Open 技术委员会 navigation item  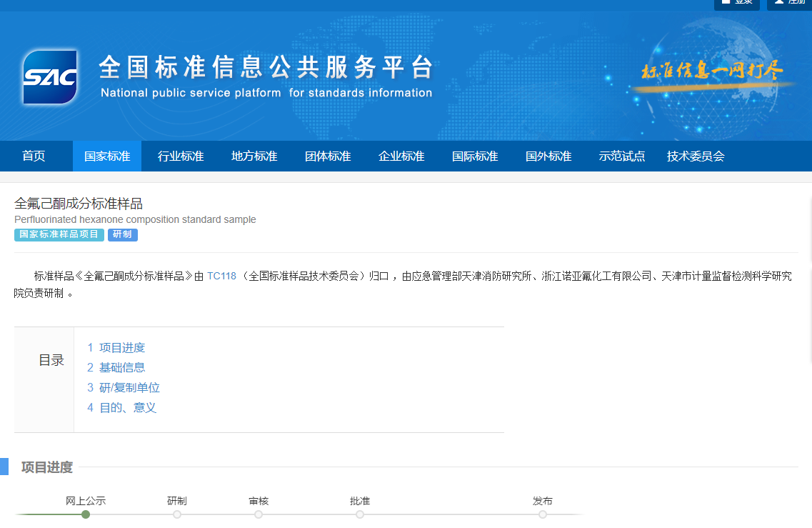[x=696, y=156]
